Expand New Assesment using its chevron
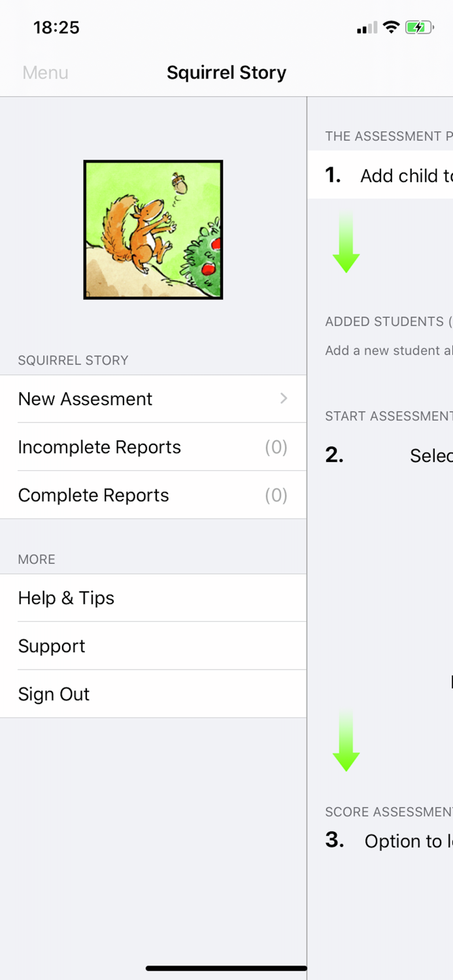This screenshot has width=453, height=980. click(x=282, y=399)
